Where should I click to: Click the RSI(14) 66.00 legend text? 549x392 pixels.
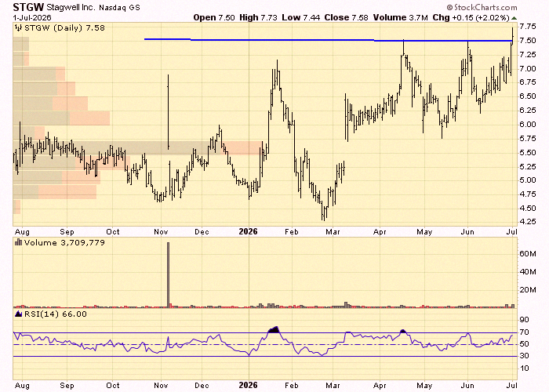[x=56, y=314]
